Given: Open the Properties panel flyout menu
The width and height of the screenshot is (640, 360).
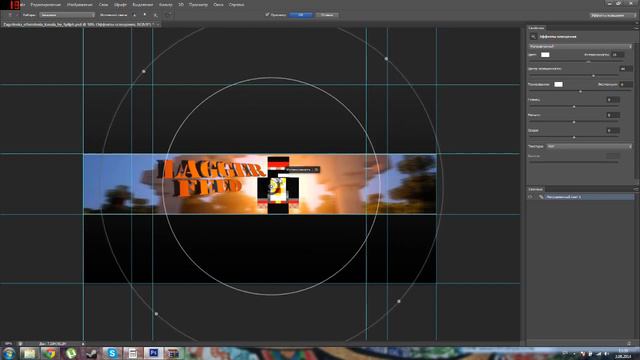Looking at the screenshot, I should (636, 28).
